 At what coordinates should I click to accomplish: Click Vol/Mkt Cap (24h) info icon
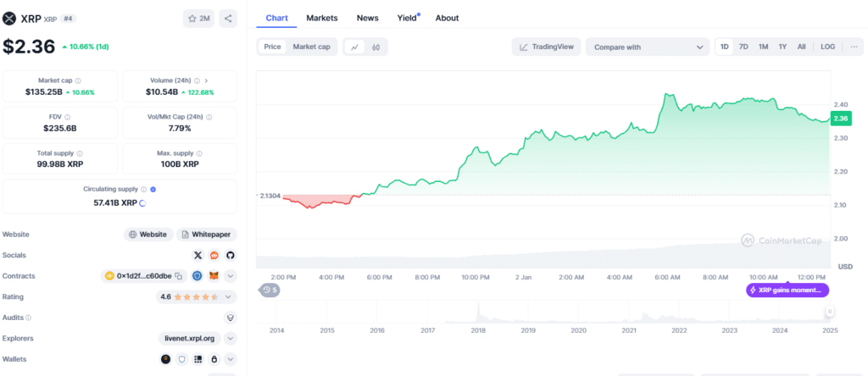(209, 117)
